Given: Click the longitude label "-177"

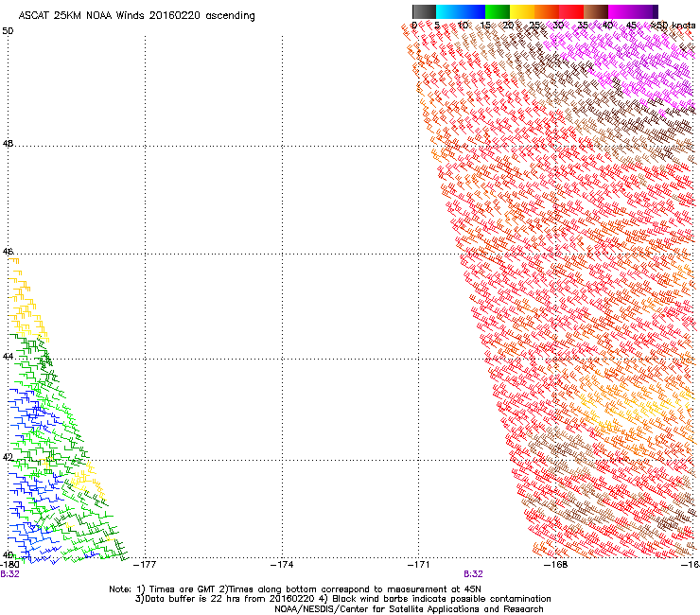Looking at the screenshot, I should click(x=145, y=565).
